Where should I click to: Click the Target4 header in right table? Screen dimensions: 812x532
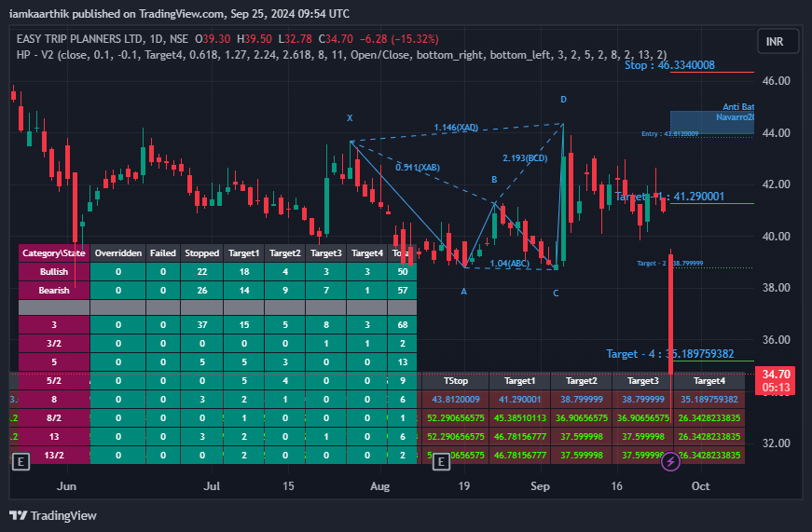click(x=709, y=381)
